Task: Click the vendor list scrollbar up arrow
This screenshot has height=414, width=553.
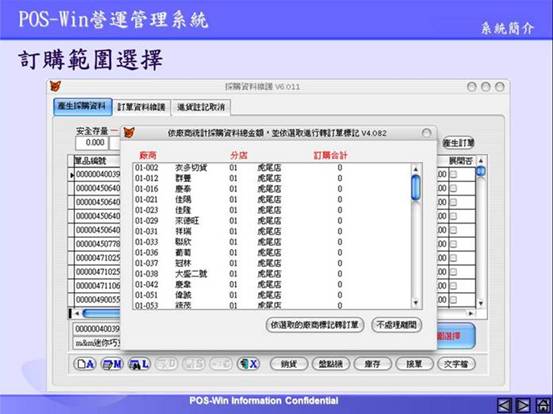Action: click(x=415, y=170)
